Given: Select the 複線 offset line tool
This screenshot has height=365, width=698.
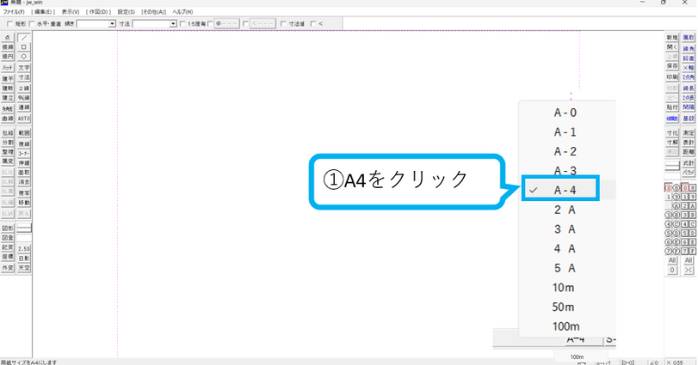Looking at the screenshot, I should (24, 144).
